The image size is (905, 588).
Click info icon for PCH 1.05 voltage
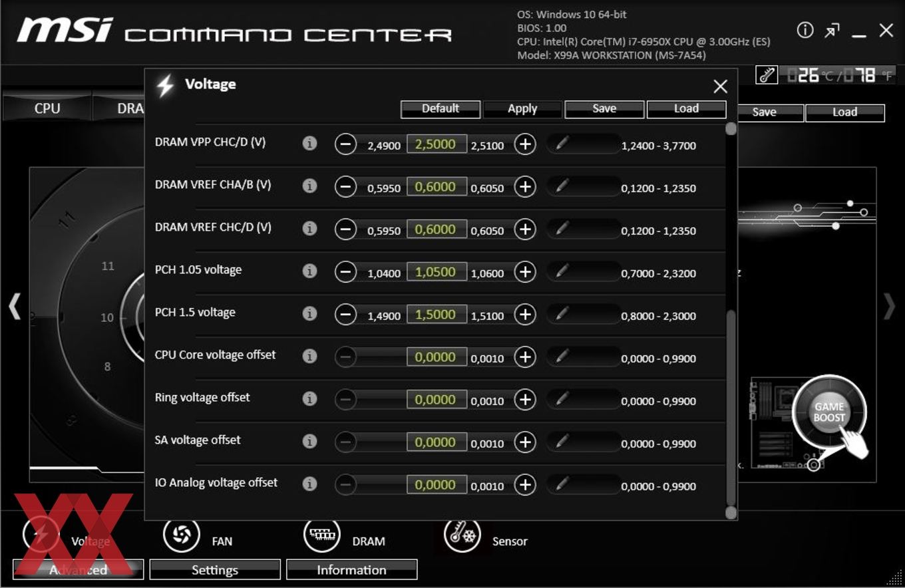(309, 271)
